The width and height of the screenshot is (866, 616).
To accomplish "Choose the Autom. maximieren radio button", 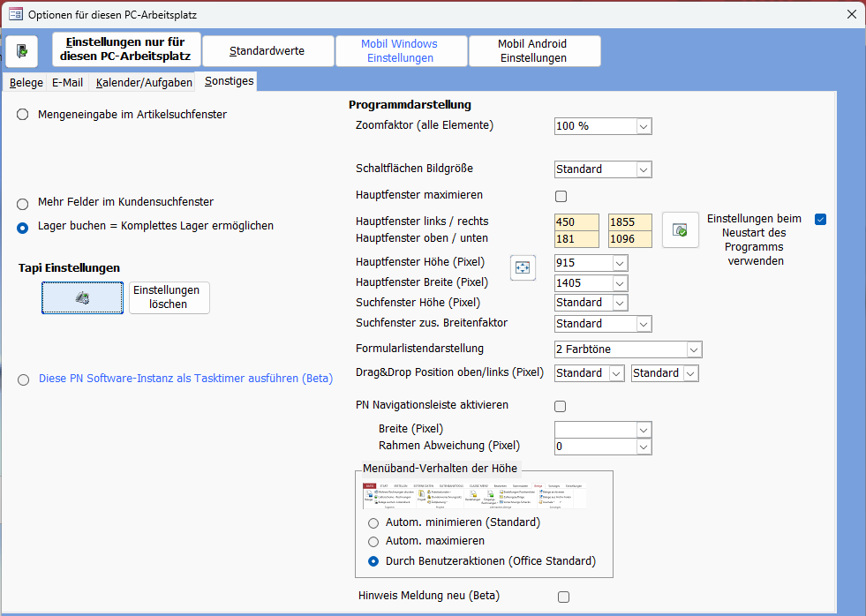I will (373, 541).
